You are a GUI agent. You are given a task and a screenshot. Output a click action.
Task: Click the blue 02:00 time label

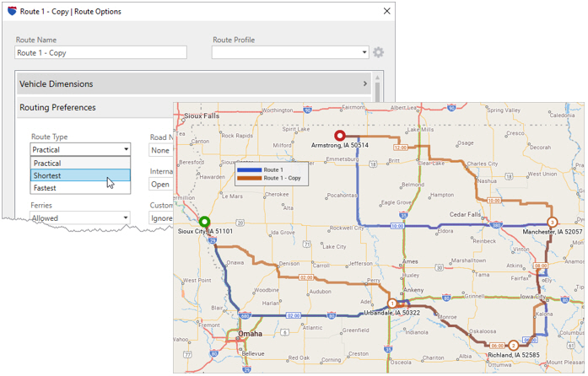293,315
